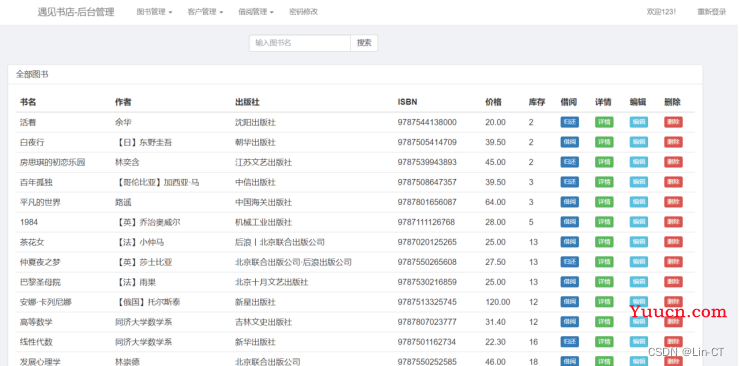Borrow 巴黎圣母院 with 借阅 button

(x=570, y=282)
